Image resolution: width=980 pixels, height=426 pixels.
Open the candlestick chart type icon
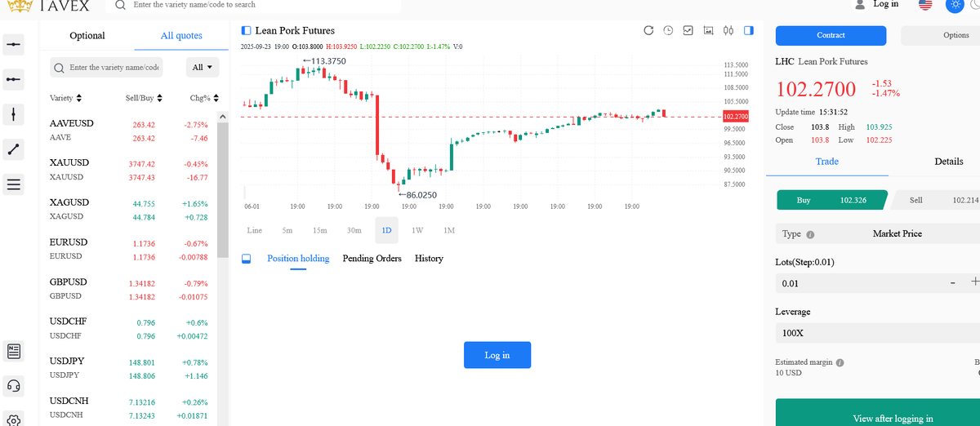click(x=728, y=31)
